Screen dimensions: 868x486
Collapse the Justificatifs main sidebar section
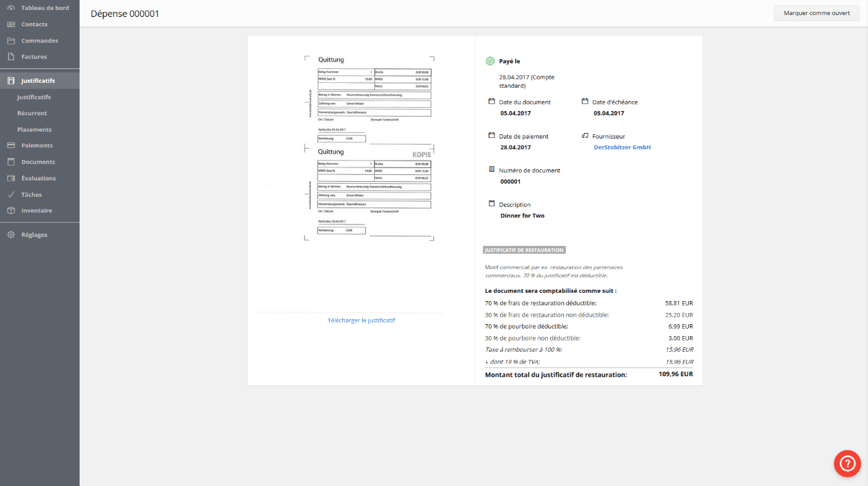(x=38, y=81)
